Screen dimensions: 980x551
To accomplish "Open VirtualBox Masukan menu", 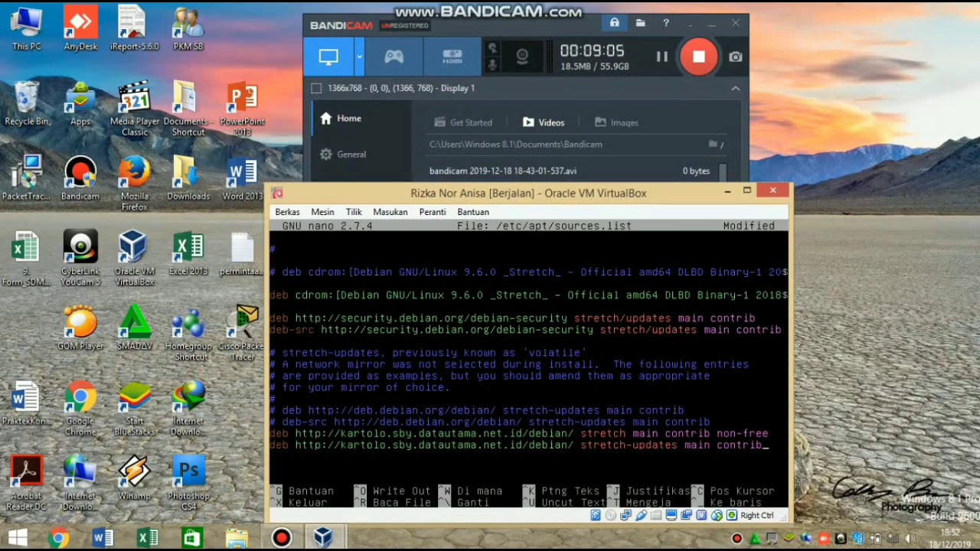I will [390, 212].
